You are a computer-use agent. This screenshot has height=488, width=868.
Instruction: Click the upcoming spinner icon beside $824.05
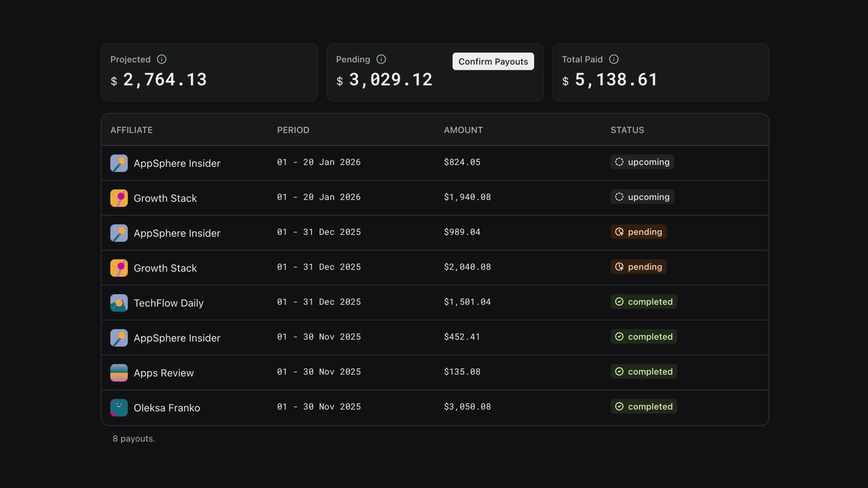619,162
